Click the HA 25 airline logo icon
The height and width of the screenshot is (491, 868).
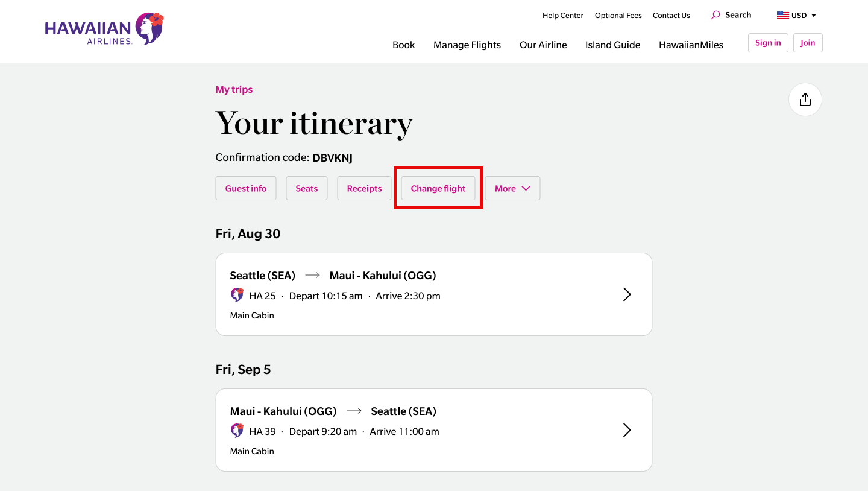point(237,295)
